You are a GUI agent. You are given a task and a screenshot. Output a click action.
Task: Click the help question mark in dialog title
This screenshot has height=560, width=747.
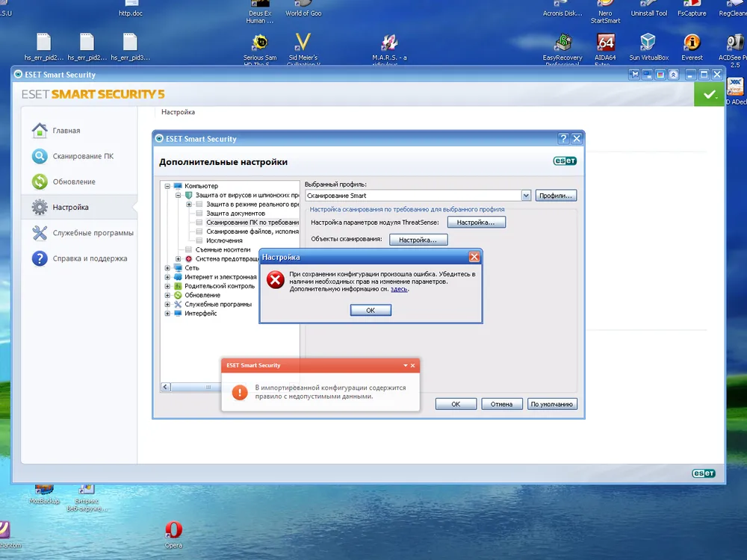[x=562, y=139]
